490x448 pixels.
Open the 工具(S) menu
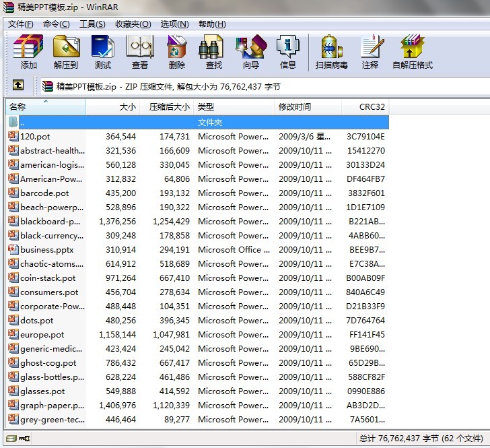point(92,24)
